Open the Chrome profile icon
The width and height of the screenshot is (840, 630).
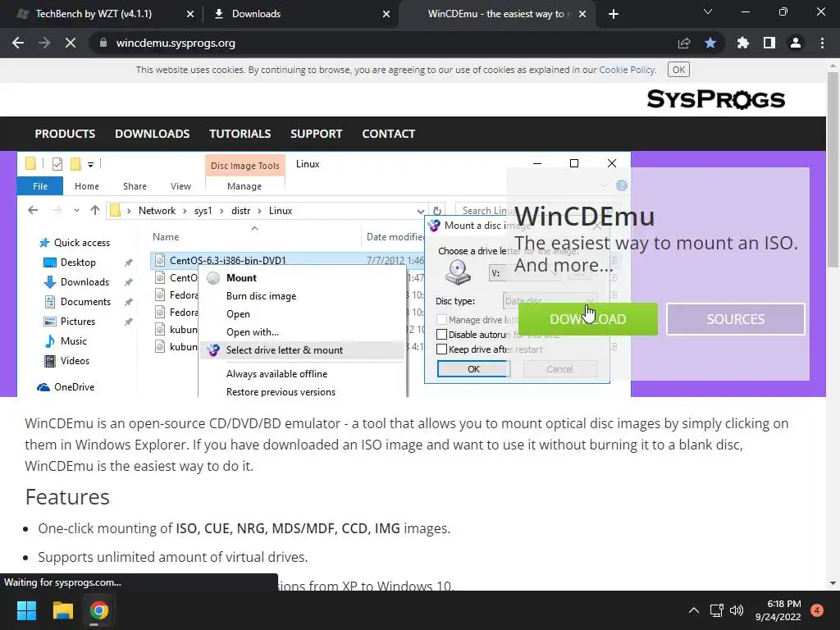coord(796,43)
